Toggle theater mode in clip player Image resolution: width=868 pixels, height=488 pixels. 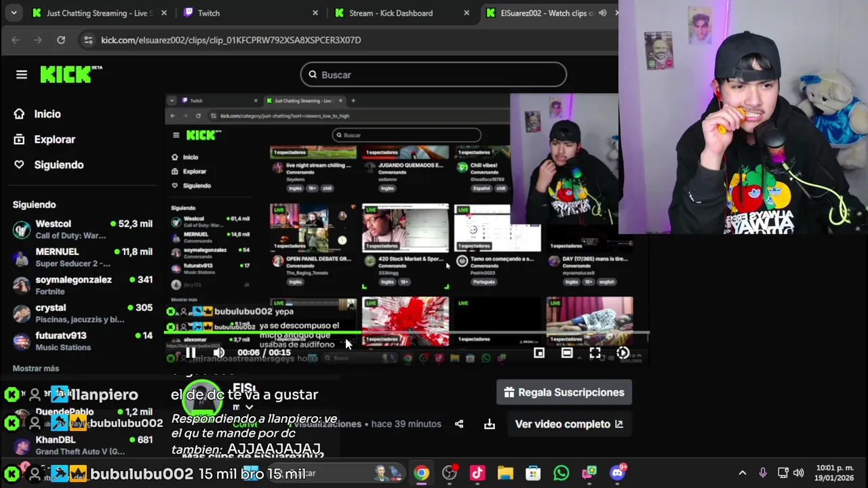[567, 352]
